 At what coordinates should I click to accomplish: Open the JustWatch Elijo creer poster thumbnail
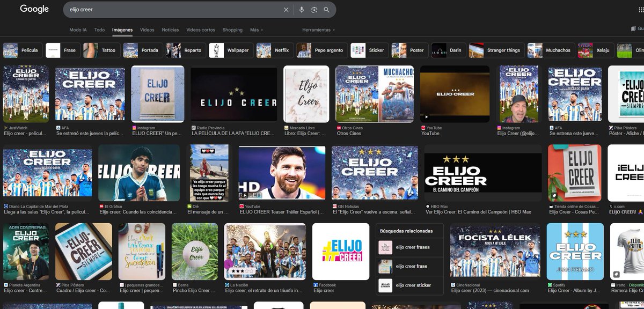click(25, 94)
